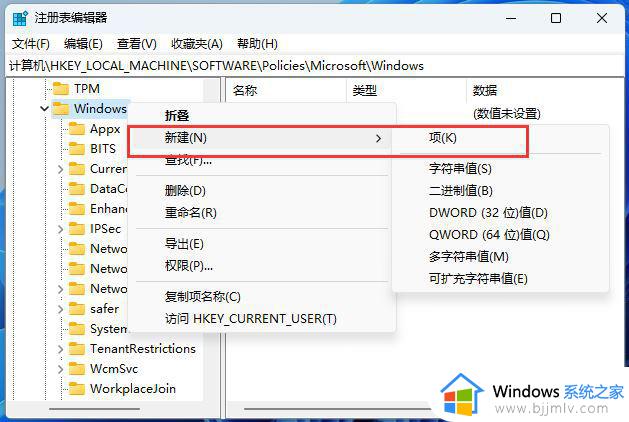This screenshot has height=422, width=629.
Task: Click the (数值未设置) data cell
Action: [x=507, y=114]
